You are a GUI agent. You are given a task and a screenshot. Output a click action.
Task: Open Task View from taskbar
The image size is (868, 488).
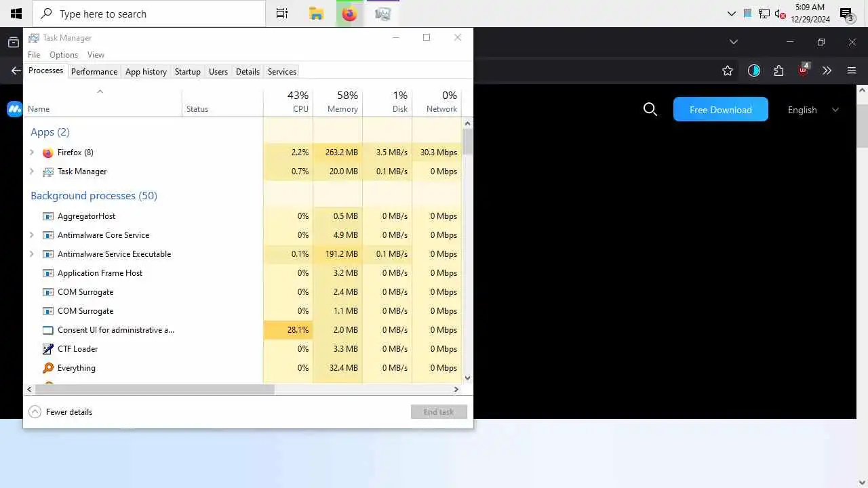tap(281, 14)
